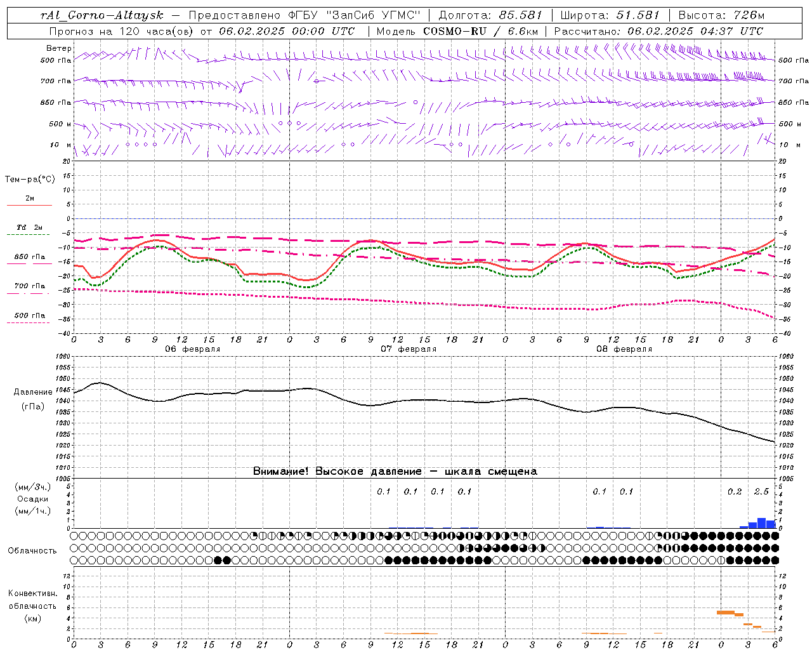
Task: Click the forecast start text 06.02.2025 00:00 UTC
Action: coord(287,31)
